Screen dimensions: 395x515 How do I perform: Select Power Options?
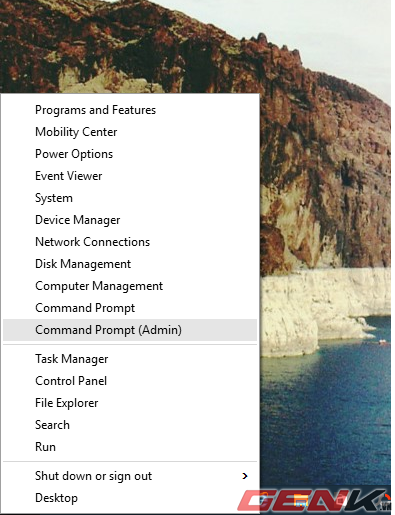tap(130, 154)
